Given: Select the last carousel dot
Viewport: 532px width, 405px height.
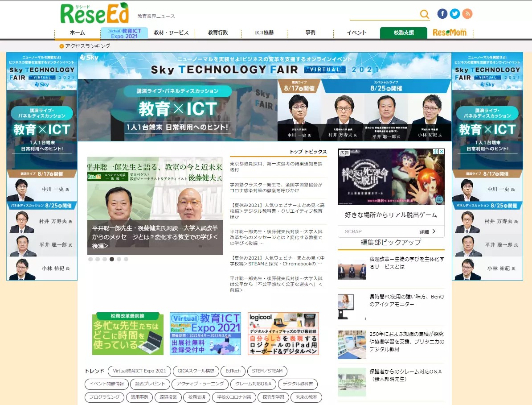Looking at the screenshot, I should pyautogui.click(x=126, y=259).
